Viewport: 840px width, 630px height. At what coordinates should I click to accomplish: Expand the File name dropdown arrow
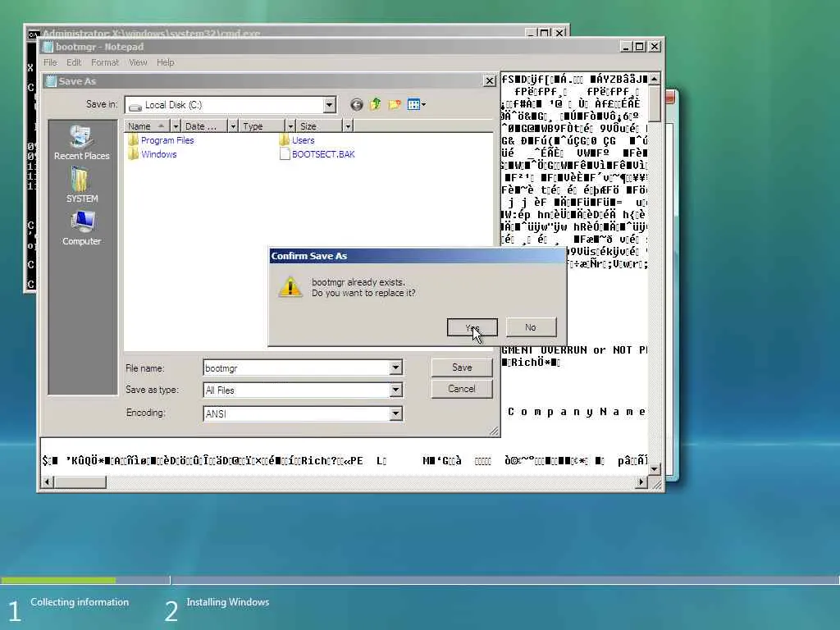coord(396,368)
